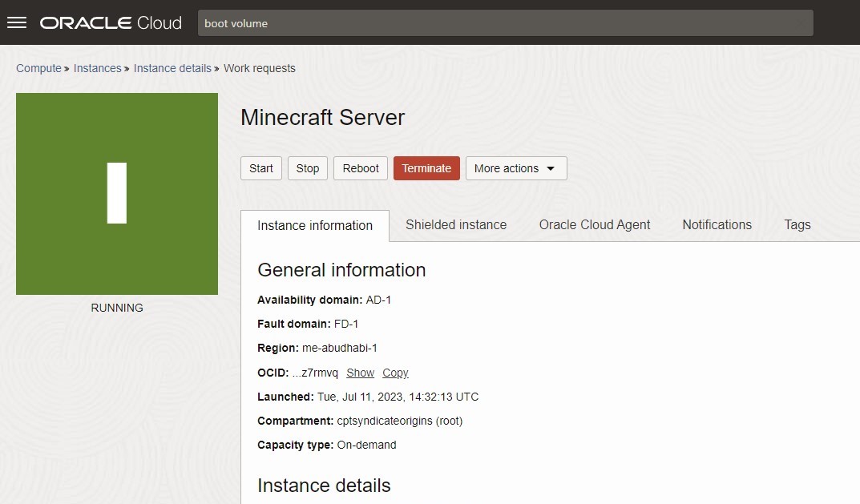View the Notifications tab

pos(717,225)
